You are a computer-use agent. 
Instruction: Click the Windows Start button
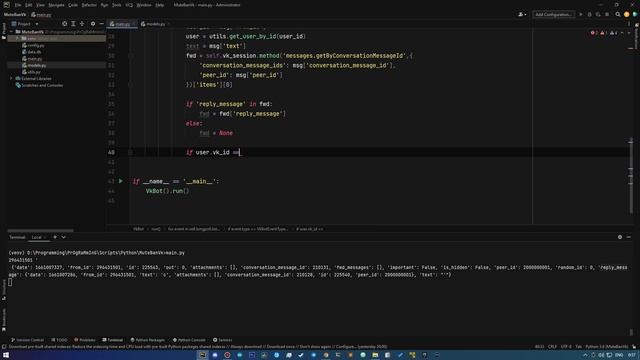point(6,355)
